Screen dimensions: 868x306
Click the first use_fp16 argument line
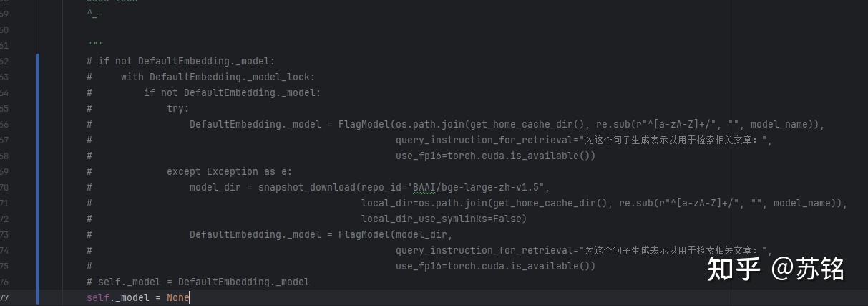click(495, 156)
